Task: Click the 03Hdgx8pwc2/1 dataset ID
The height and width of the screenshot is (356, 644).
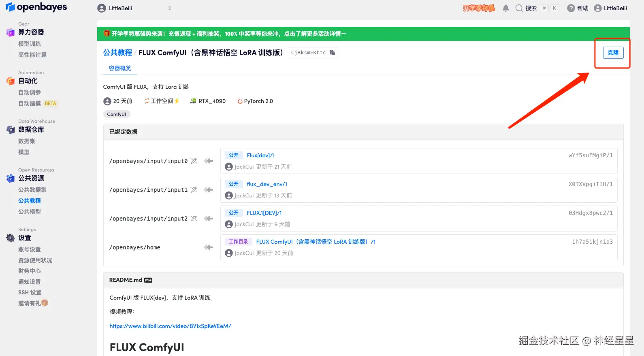Action: pos(591,213)
